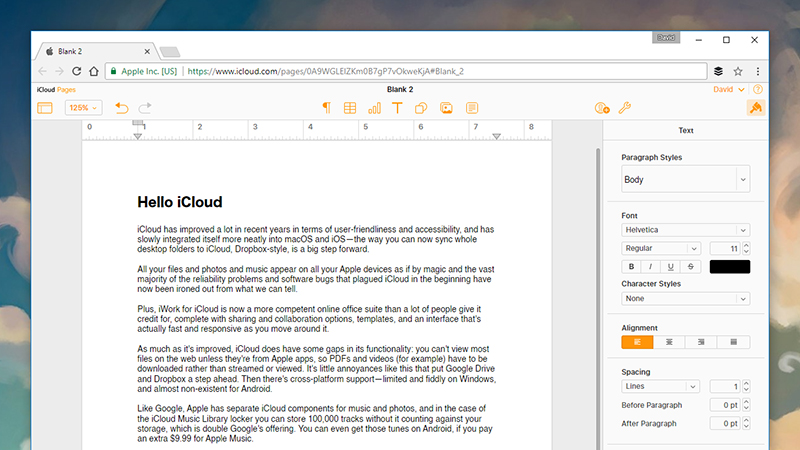Click the document vertical scrollbar
The width and height of the screenshot is (800, 450).
598,298
